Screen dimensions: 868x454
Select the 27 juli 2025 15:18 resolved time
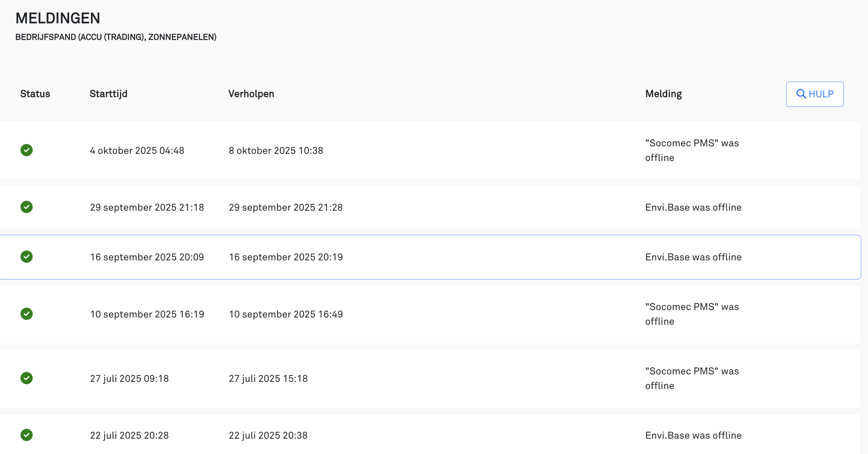pyautogui.click(x=268, y=378)
